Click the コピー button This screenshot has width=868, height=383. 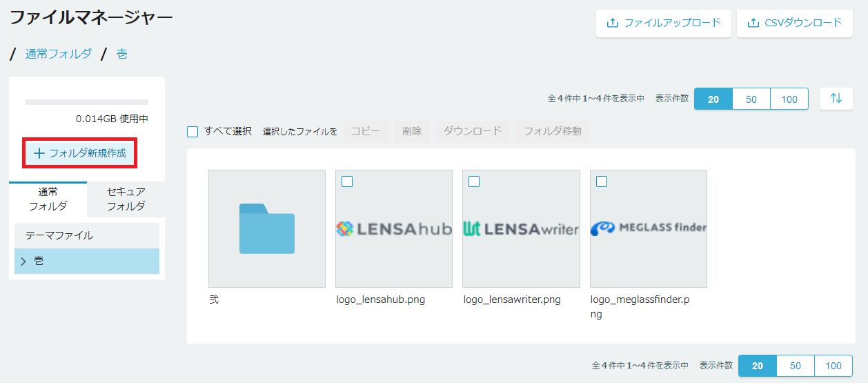coord(366,131)
